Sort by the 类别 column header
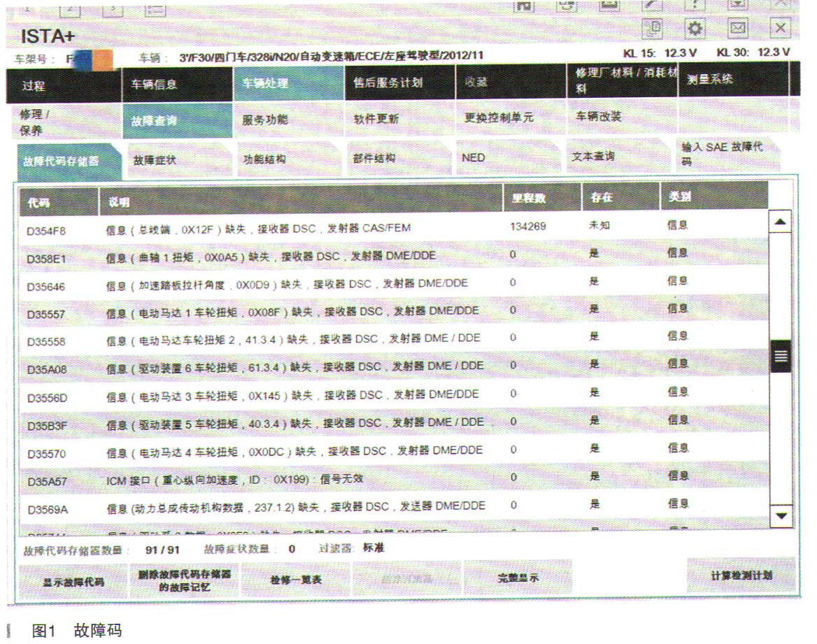This screenshot has width=817, height=644. coord(714,195)
